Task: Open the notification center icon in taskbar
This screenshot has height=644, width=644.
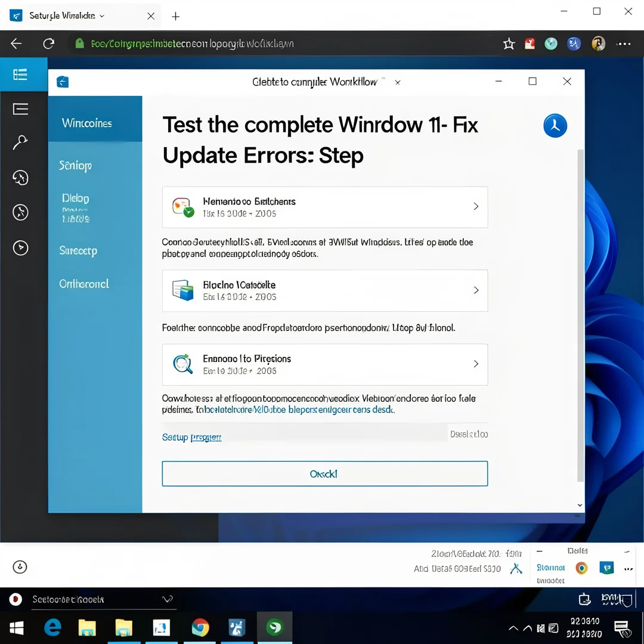Action: point(623,628)
